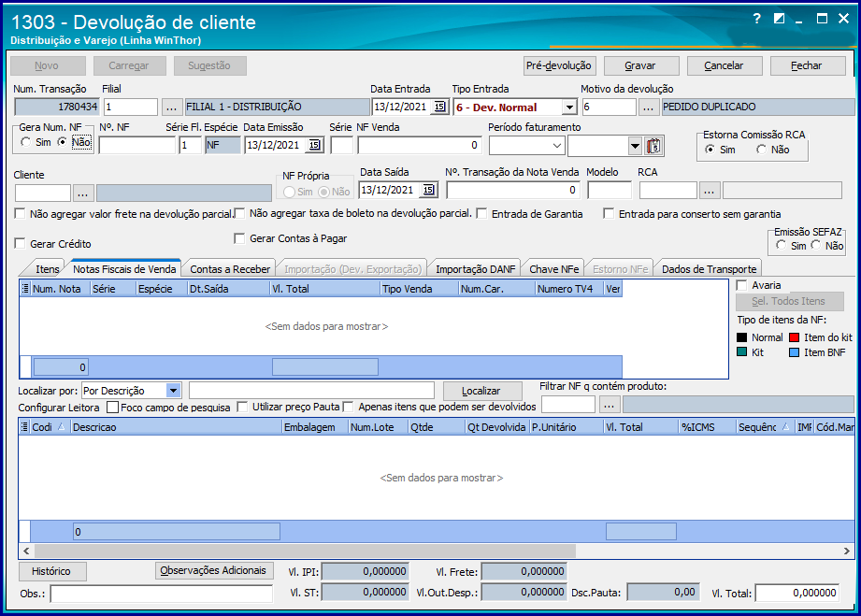Screen dimensions: 861x616
Task: Click the Localizar button
Action: 481,391
